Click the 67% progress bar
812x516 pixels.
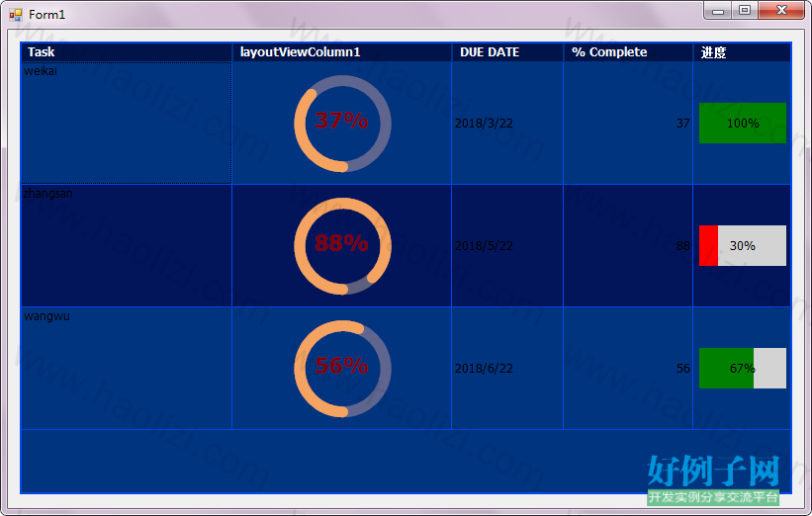coord(743,369)
